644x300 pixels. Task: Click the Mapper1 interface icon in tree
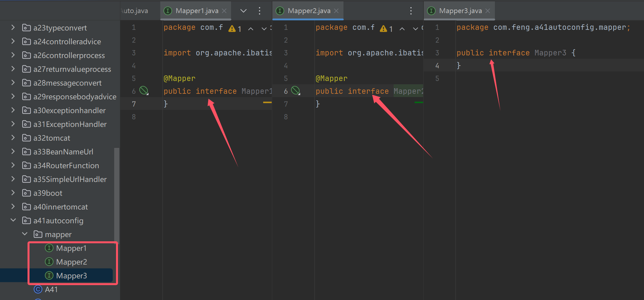point(49,248)
